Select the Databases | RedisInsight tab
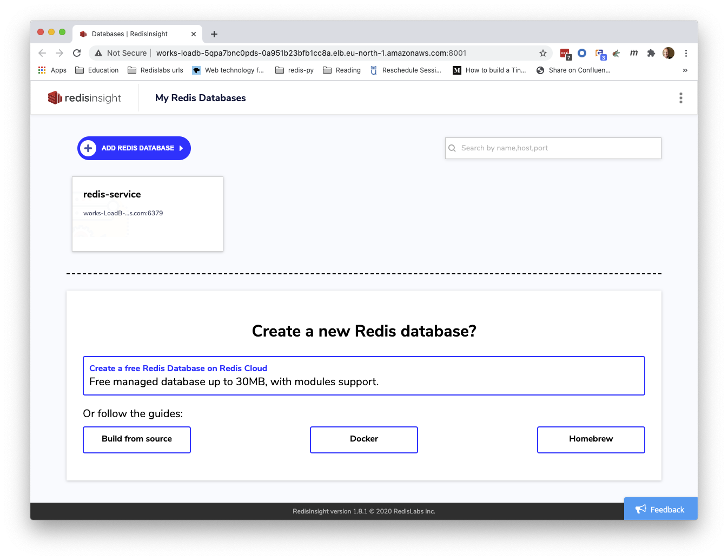The height and width of the screenshot is (560, 728). (130, 34)
